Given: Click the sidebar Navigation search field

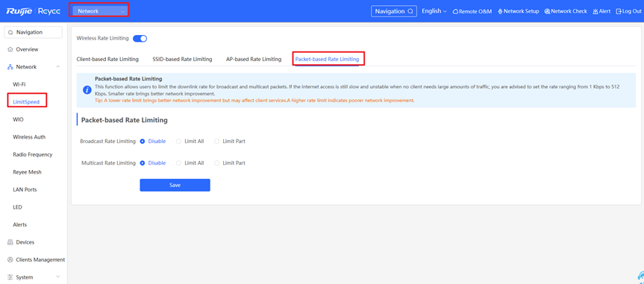Looking at the screenshot, I should click(34, 32).
